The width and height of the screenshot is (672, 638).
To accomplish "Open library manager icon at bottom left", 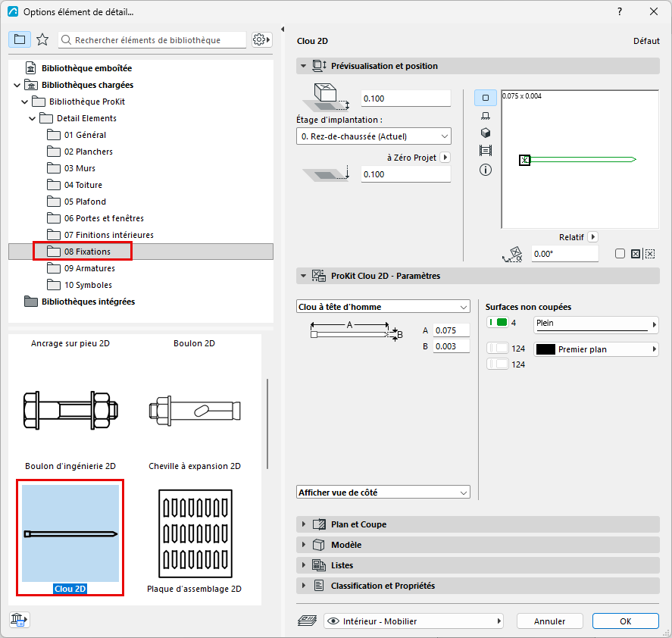I will coord(19,620).
